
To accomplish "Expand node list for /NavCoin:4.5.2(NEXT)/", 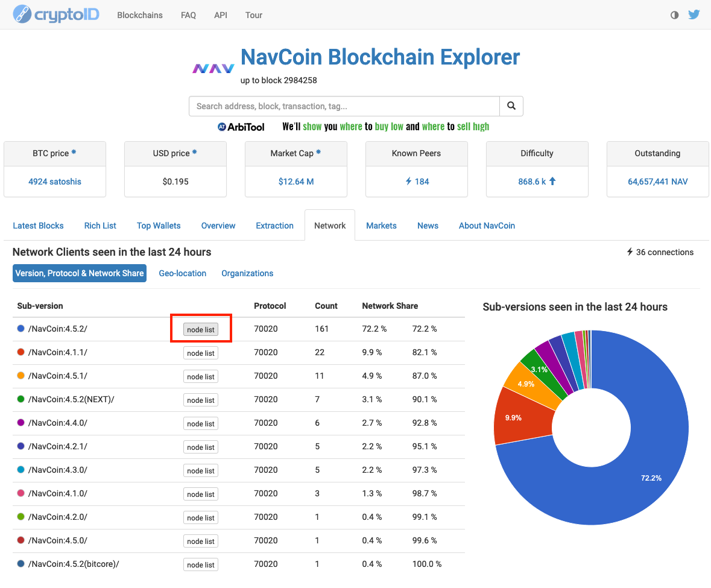I will point(201,400).
